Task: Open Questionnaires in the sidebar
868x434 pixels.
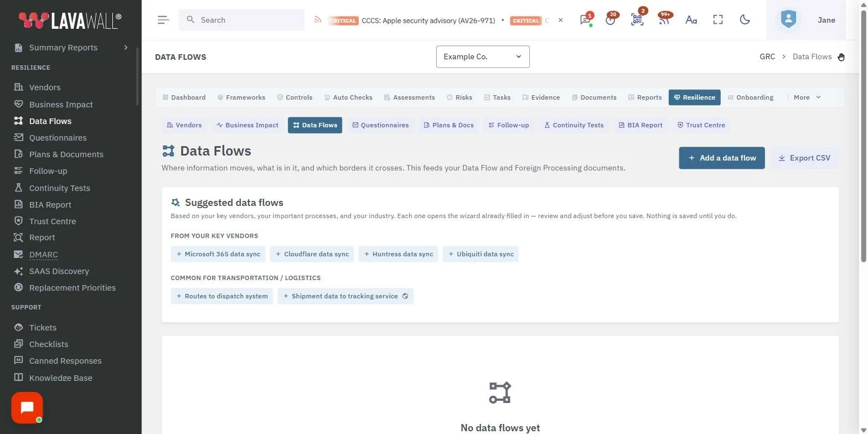Action: point(58,138)
